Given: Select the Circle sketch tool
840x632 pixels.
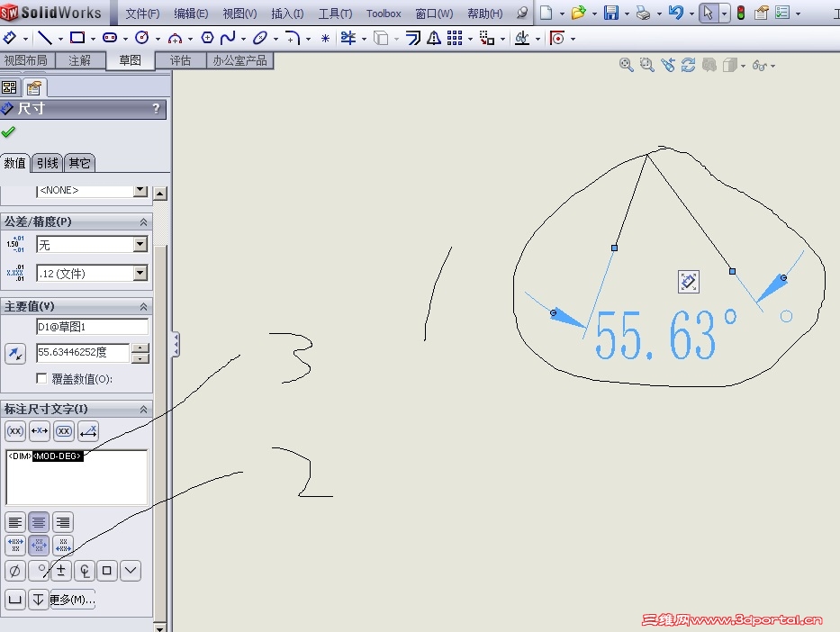Looking at the screenshot, I should (142, 38).
